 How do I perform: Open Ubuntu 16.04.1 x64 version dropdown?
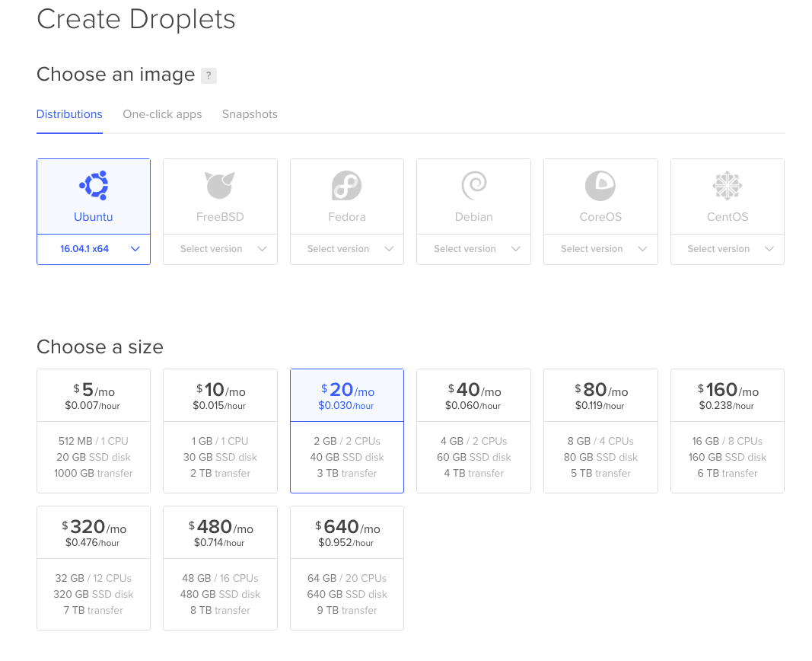tap(94, 249)
